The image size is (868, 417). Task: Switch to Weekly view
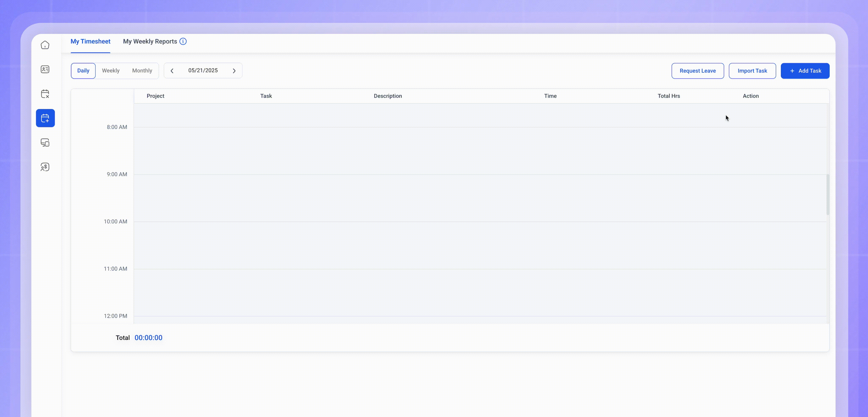tap(111, 71)
